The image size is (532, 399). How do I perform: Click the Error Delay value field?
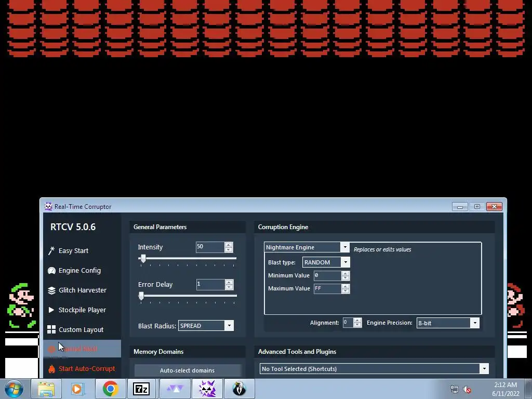tap(210, 284)
